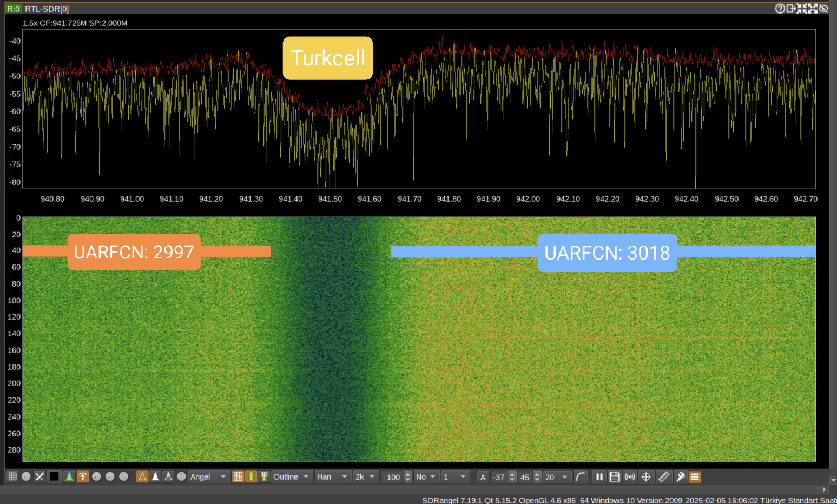Click the FFT overlap field showing 100

pyautogui.click(x=393, y=477)
